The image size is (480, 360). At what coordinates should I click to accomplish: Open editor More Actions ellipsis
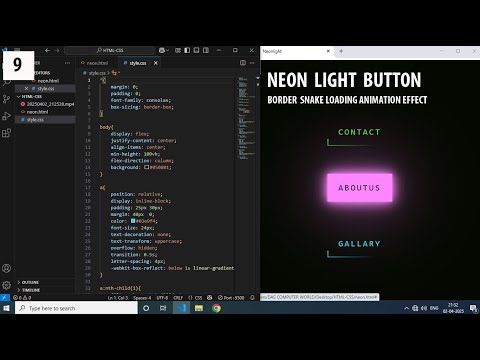coord(252,63)
